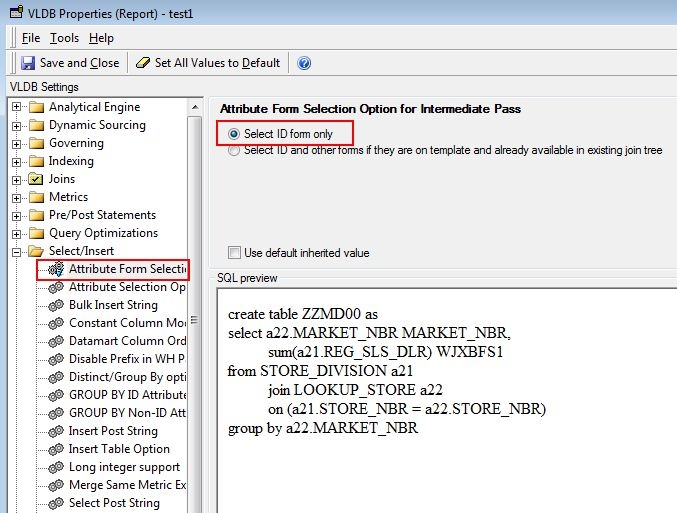The width and height of the screenshot is (677, 513).
Task: Click the VLDB Settings tree scrollbar thumb
Action: pyautogui.click(x=194, y=314)
